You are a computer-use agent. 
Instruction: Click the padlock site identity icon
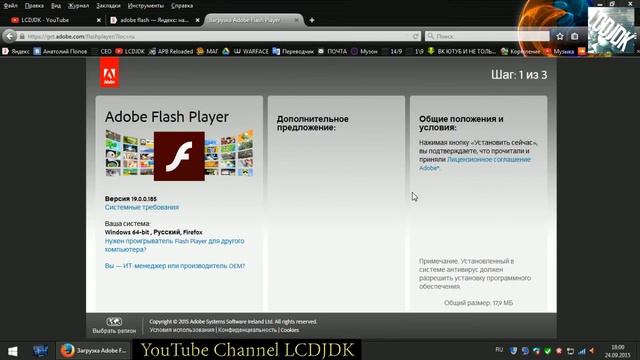22,36
